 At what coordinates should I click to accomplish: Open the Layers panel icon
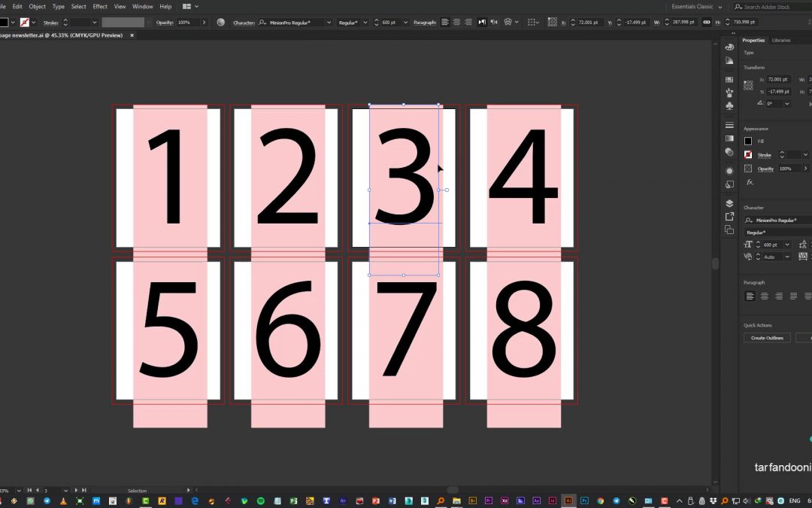[x=729, y=203]
